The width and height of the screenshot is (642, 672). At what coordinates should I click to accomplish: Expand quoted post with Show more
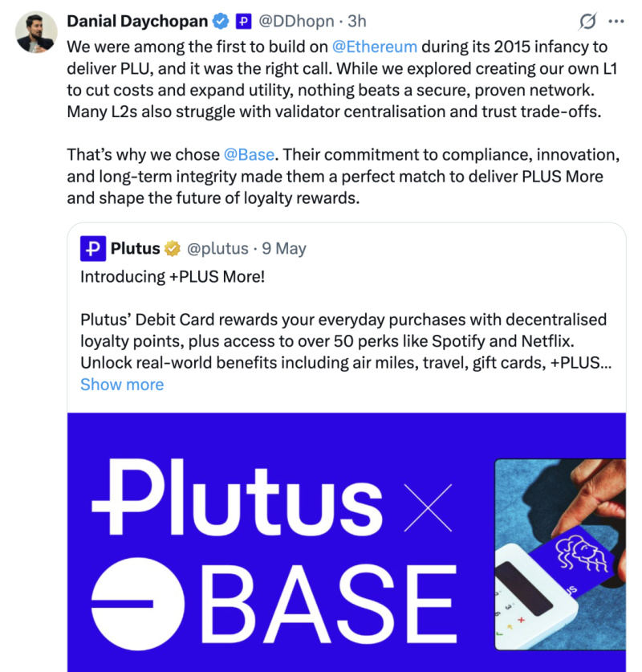click(x=122, y=385)
